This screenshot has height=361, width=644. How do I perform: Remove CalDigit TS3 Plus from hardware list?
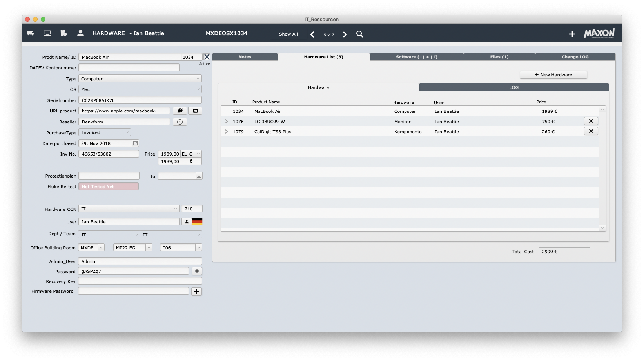[x=591, y=131]
